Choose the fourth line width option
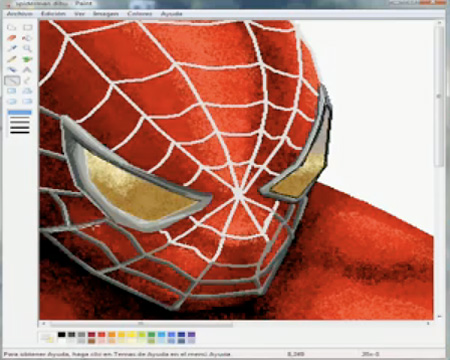This screenshot has width=450, height=360. point(20,127)
